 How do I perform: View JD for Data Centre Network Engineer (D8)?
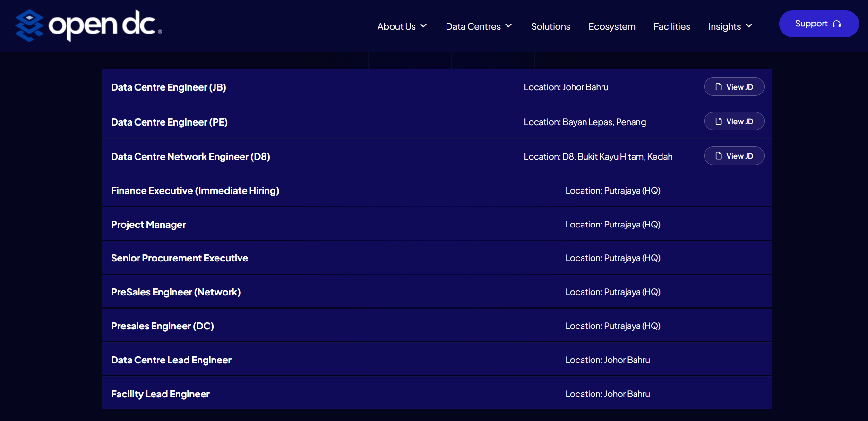coord(734,156)
